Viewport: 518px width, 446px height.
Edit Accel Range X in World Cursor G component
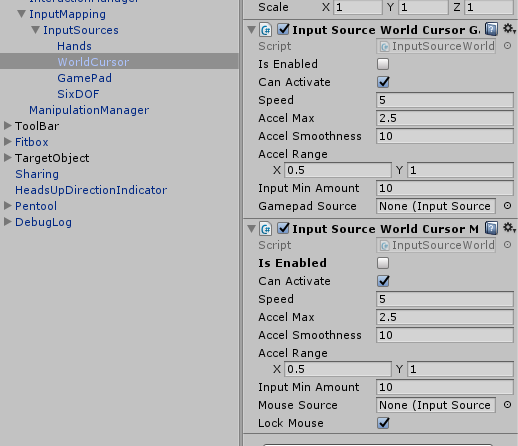click(x=338, y=170)
